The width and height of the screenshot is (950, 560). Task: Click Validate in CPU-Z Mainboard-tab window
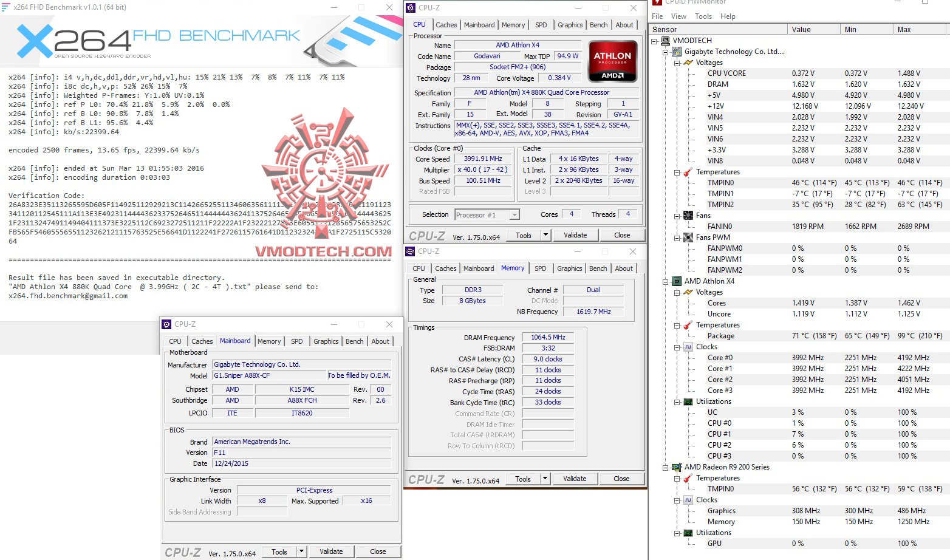tap(331, 551)
